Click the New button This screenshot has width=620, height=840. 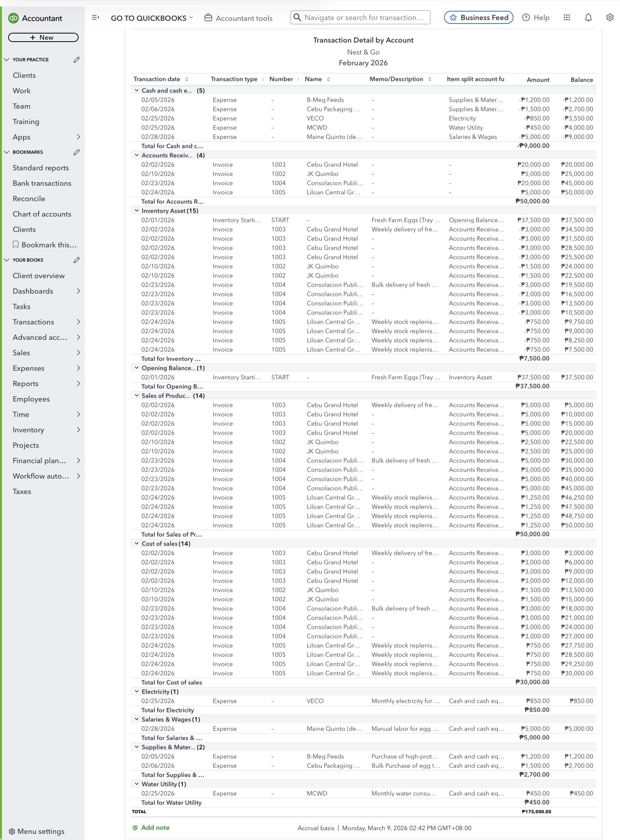(43, 37)
